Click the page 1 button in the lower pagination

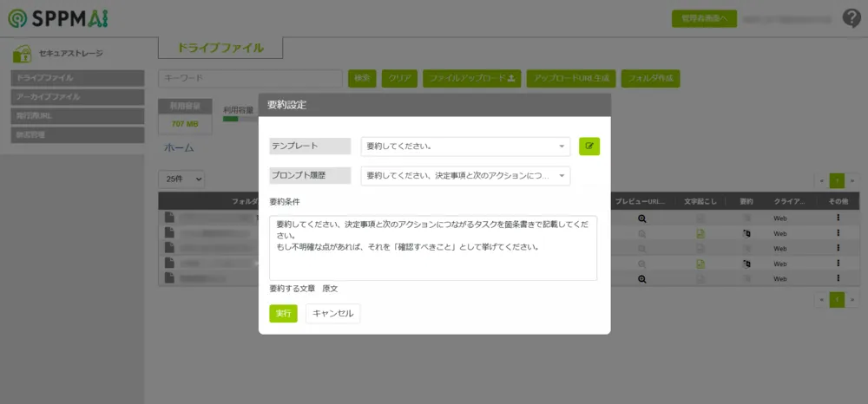pyautogui.click(x=837, y=300)
